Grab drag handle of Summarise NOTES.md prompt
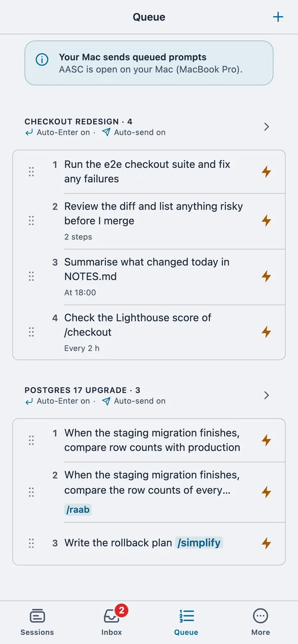 click(31, 276)
